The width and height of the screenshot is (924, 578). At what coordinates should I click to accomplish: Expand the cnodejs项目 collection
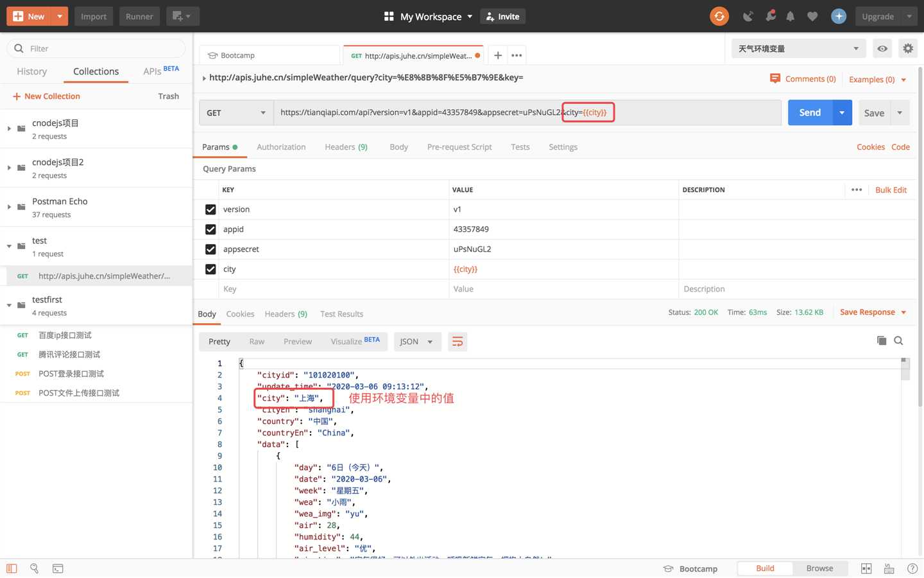point(9,128)
